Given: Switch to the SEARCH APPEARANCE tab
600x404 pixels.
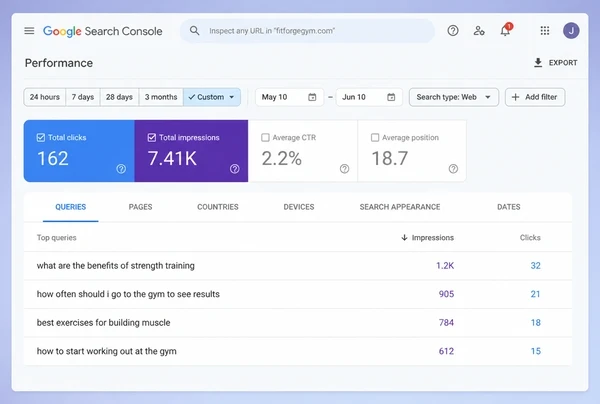Looking at the screenshot, I should click(x=400, y=207).
